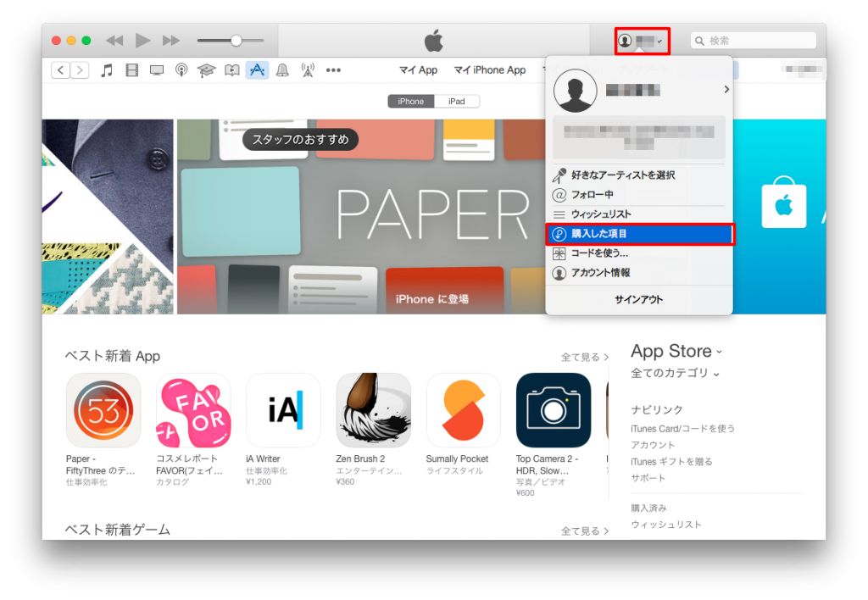This screenshot has width=868, height=600.
Task: Open iTunes U graduation cap icon
Action: [x=207, y=70]
